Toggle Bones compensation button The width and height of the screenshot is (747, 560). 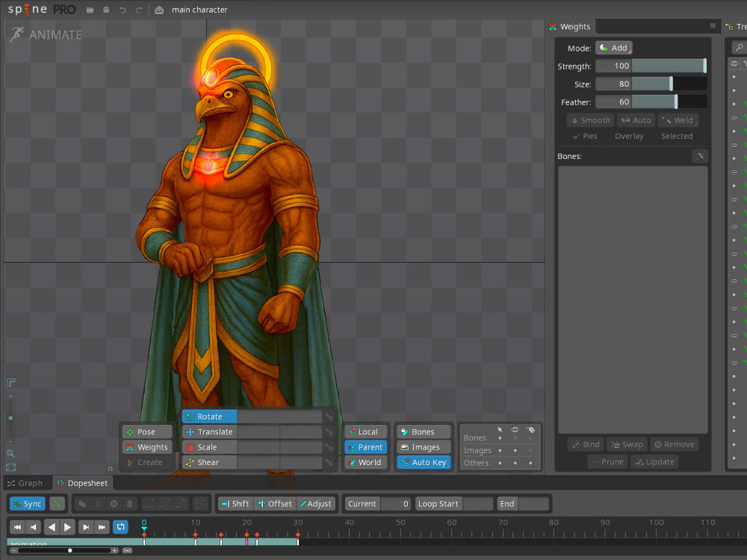point(424,432)
